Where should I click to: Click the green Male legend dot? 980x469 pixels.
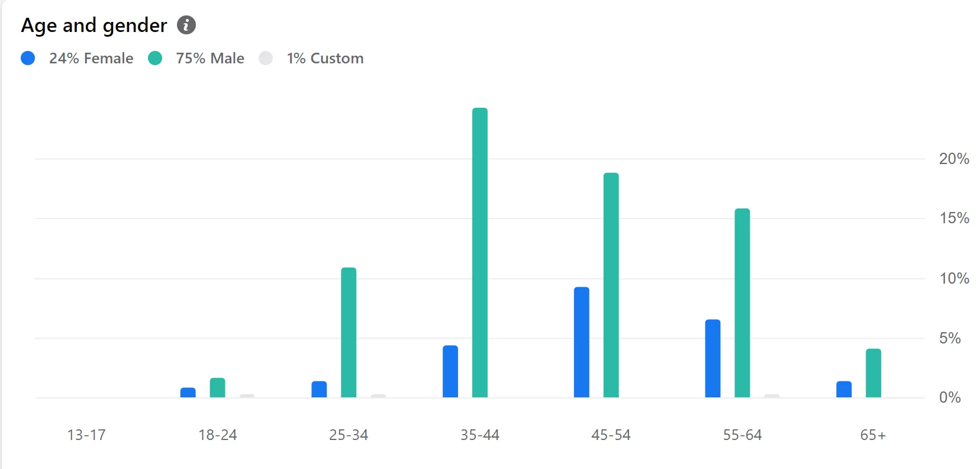point(155,58)
